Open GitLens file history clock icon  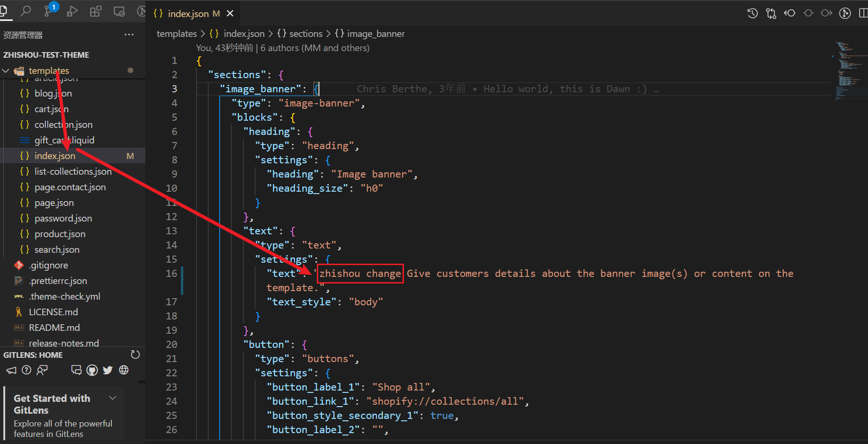pos(752,13)
